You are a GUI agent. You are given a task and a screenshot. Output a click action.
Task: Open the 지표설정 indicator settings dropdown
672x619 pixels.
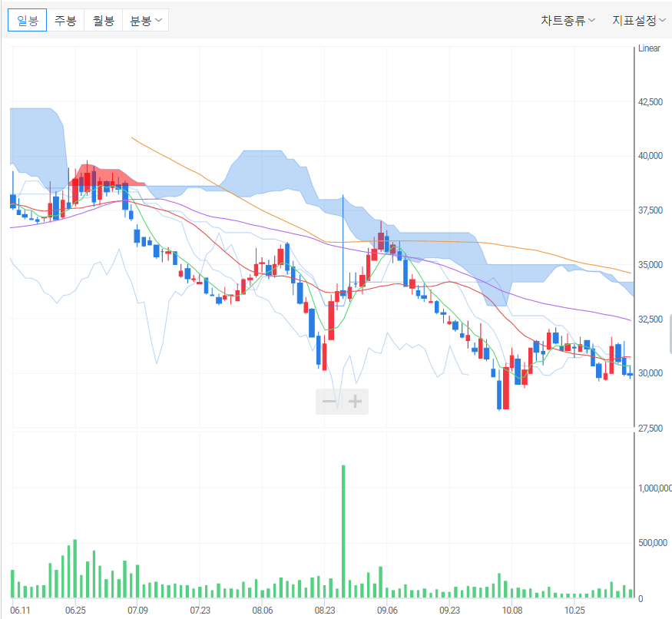point(638,20)
